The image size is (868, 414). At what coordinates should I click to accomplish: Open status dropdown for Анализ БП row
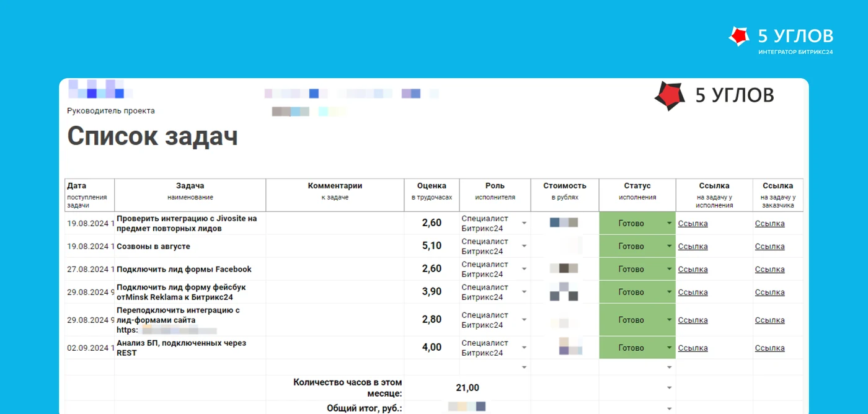click(x=669, y=348)
